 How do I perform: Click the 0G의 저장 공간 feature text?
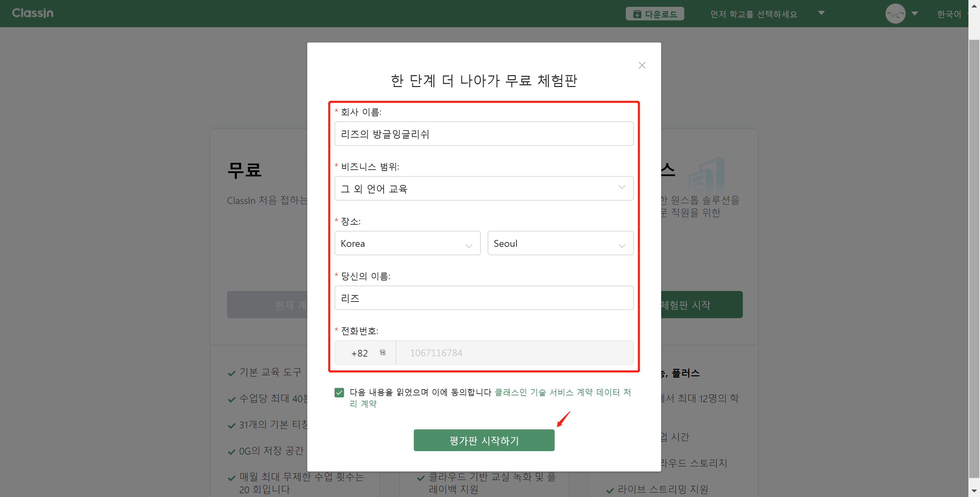[x=271, y=451]
